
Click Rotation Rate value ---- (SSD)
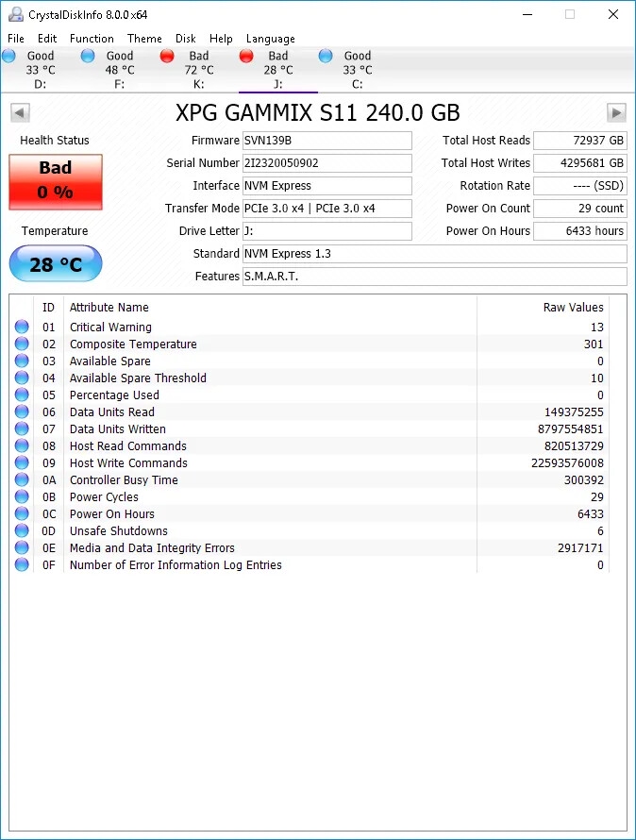click(x=580, y=186)
